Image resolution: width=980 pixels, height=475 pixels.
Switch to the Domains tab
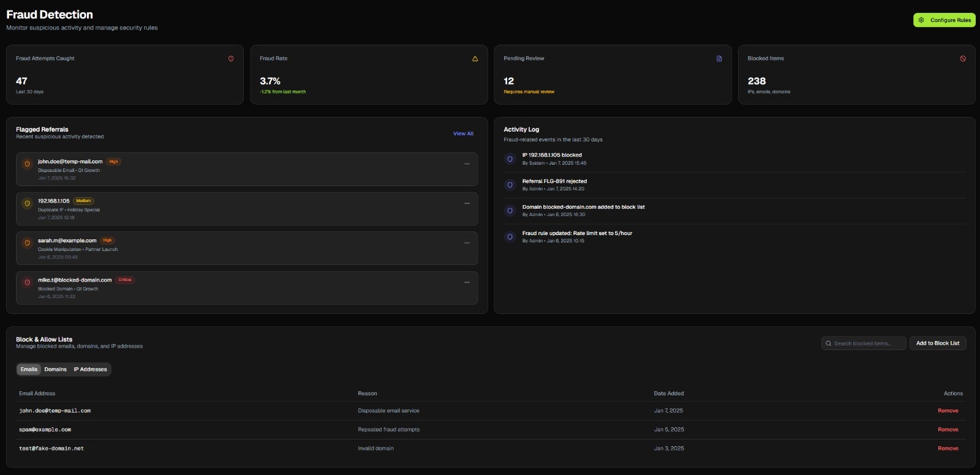click(x=55, y=369)
